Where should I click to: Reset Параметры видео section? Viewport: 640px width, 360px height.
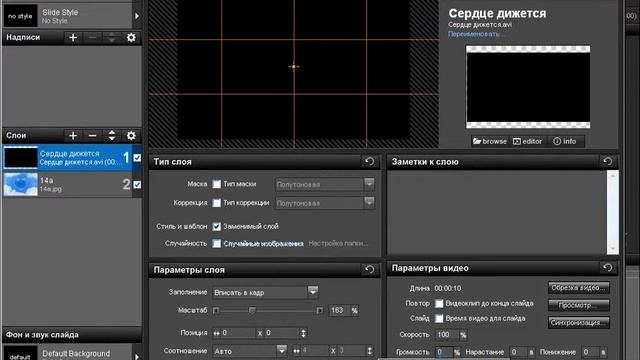(607, 268)
